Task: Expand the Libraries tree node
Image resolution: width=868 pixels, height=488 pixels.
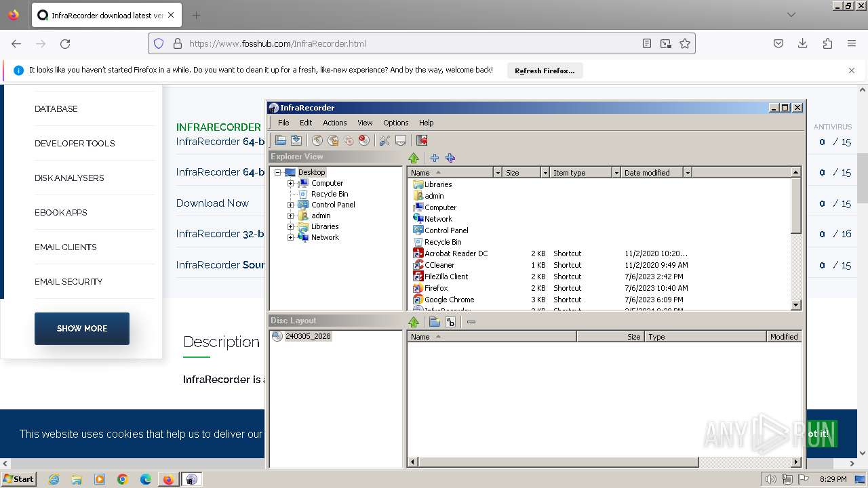Action: click(x=290, y=226)
